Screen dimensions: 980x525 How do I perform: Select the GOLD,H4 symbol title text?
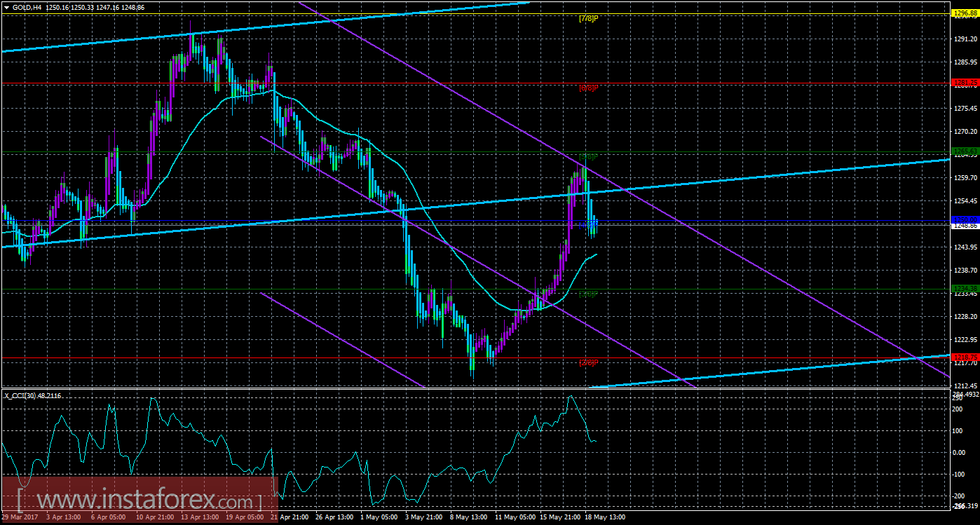click(28, 6)
